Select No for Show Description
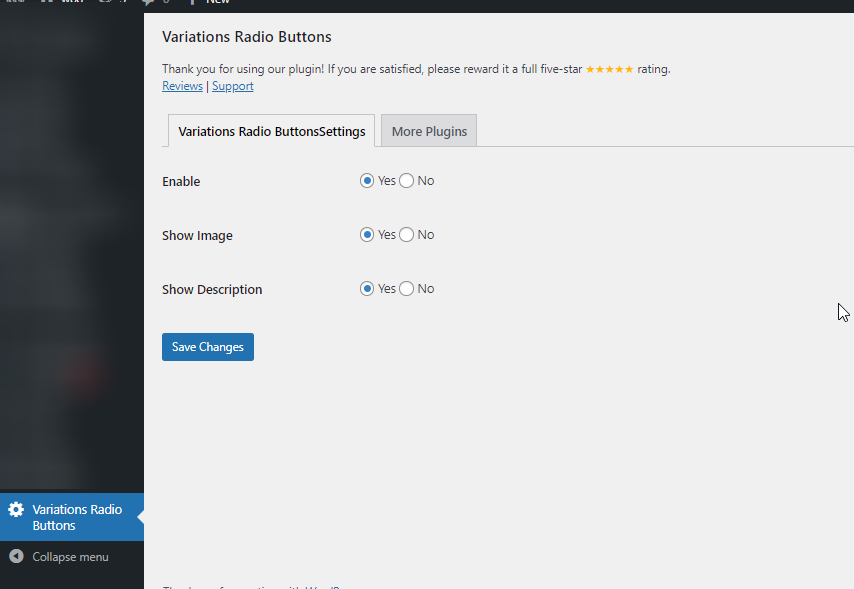This screenshot has width=854, height=589. tap(406, 289)
